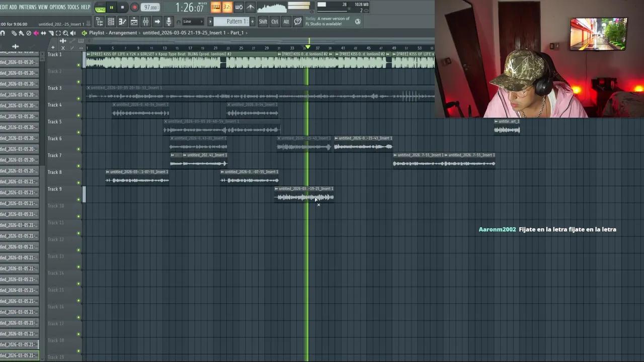This screenshot has width=644, height=362.
Task: Open clip menu of 15-43_Insert 1 clip on Track 6
Action: 336,138
